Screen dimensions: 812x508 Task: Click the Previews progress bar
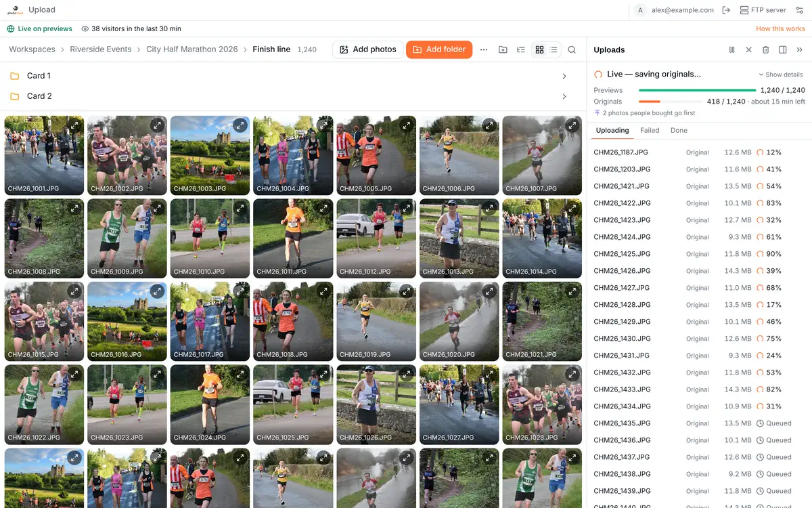tap(698, 90)
